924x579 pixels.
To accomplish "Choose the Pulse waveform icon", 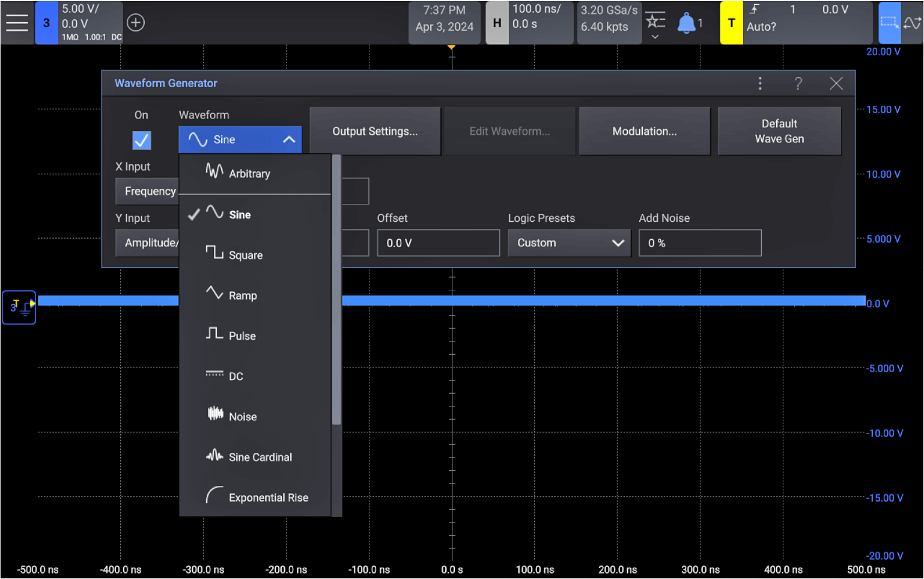I will pyautogui.click(x=214, y=332).
